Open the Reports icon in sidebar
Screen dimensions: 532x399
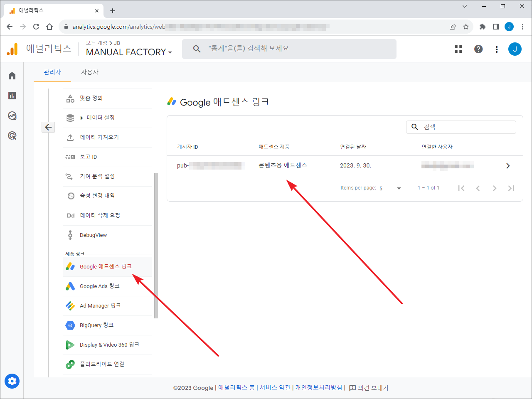click(x=12, y=96)
